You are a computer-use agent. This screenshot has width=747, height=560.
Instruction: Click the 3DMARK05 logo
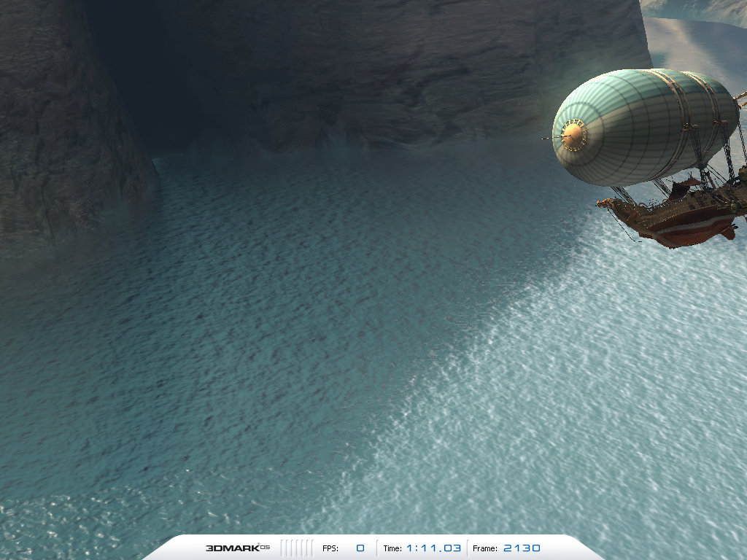tap(237, 548)
